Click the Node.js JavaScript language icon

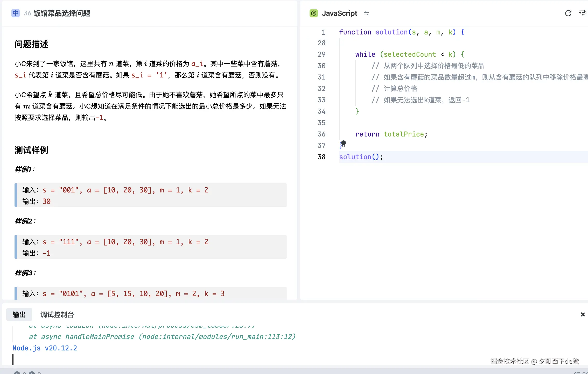pyautogui.click(x=314, y=13)
